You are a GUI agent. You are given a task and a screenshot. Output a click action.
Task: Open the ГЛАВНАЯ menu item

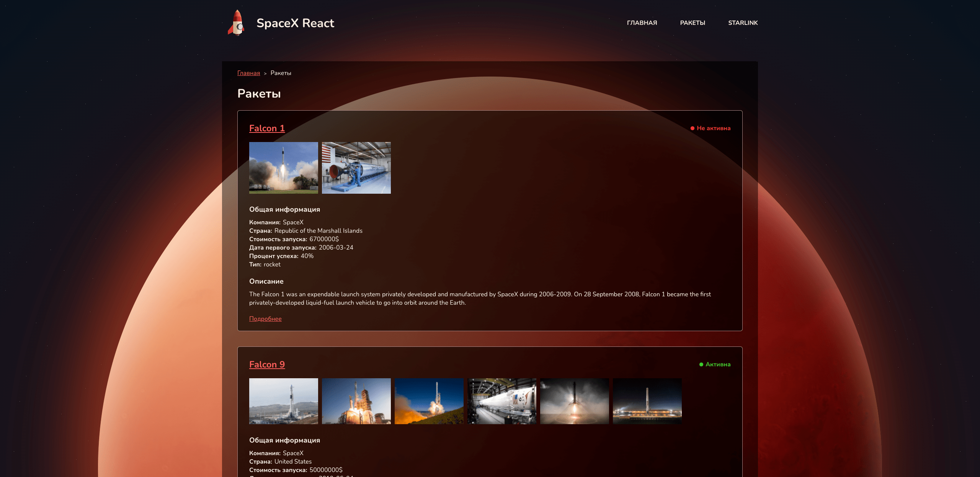tap(642, 23)
